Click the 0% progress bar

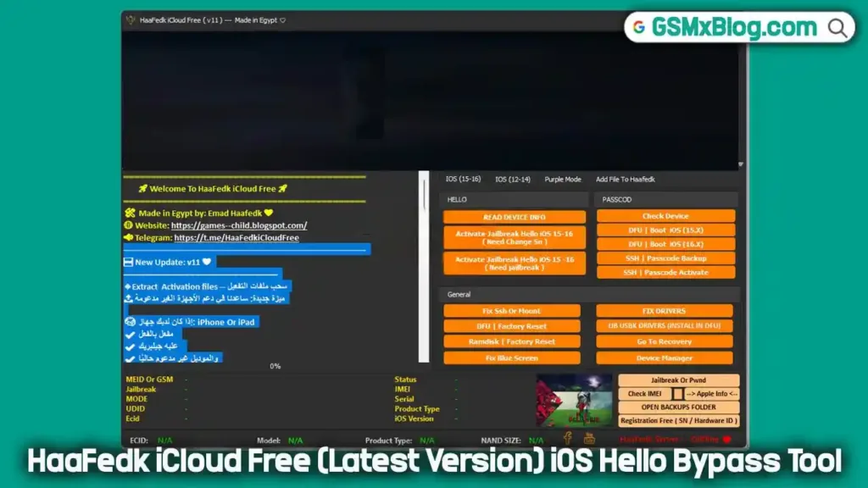275,366
